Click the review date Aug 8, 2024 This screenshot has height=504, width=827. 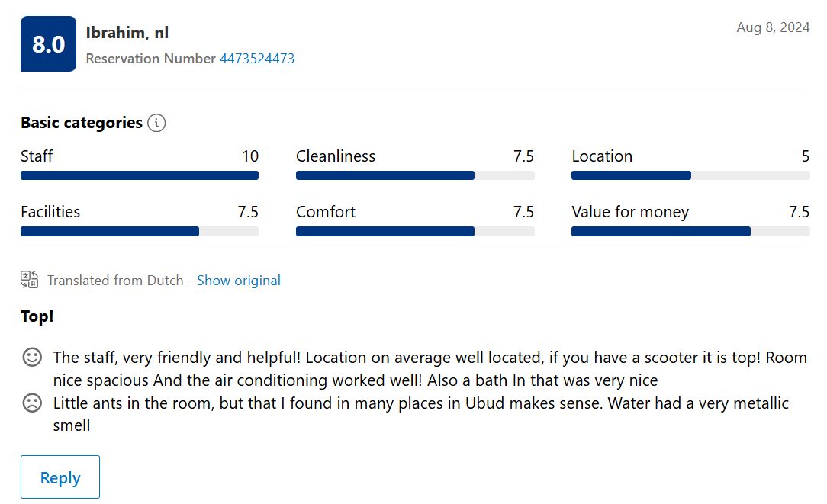tap(773, 27)
